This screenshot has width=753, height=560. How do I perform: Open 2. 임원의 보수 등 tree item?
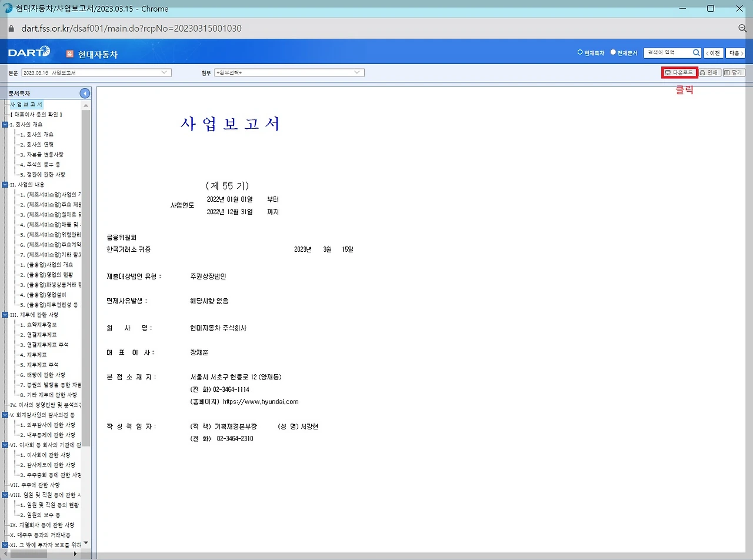point(40,515)
